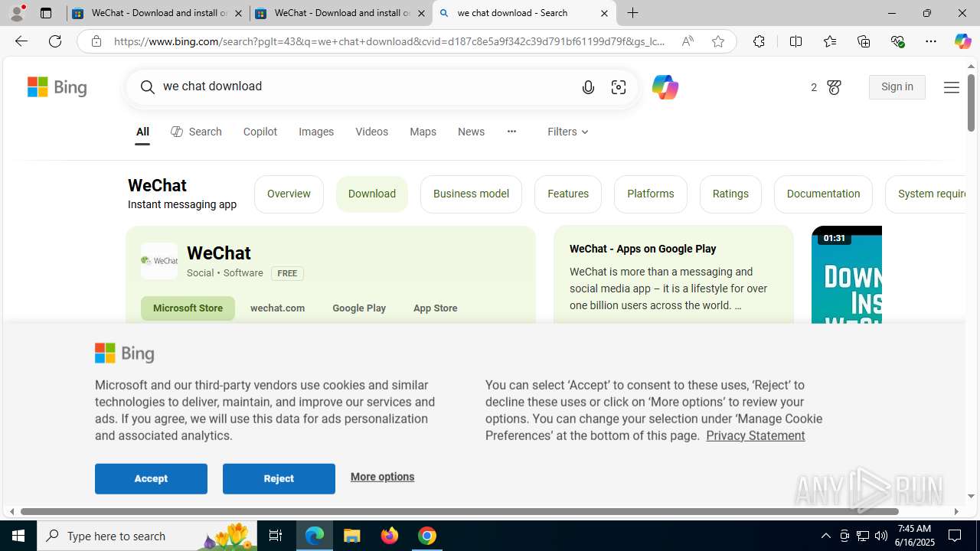
Task: Open the Windows Start menu
Action: 18,536
